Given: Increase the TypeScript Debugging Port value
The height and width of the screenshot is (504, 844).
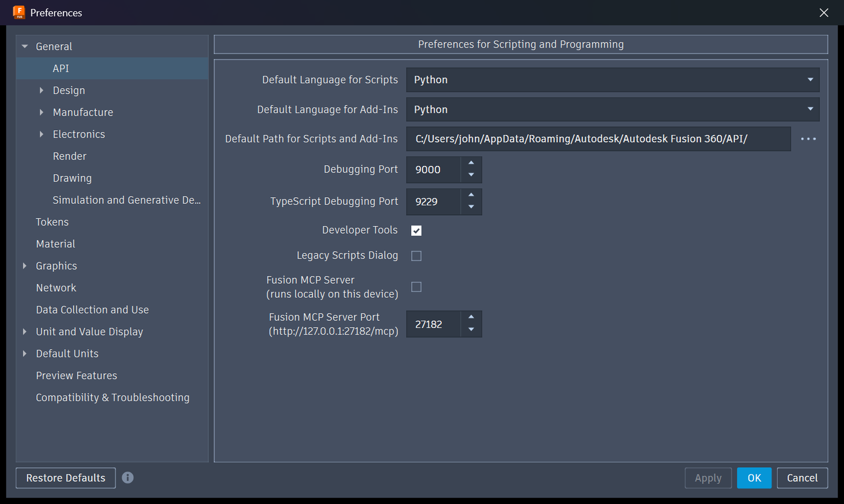Looking at the screenshot, I should click(x=471, y=195).
